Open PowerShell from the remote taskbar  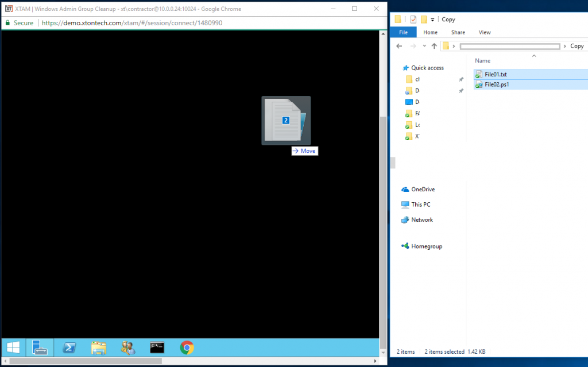(x=70, y=347)
